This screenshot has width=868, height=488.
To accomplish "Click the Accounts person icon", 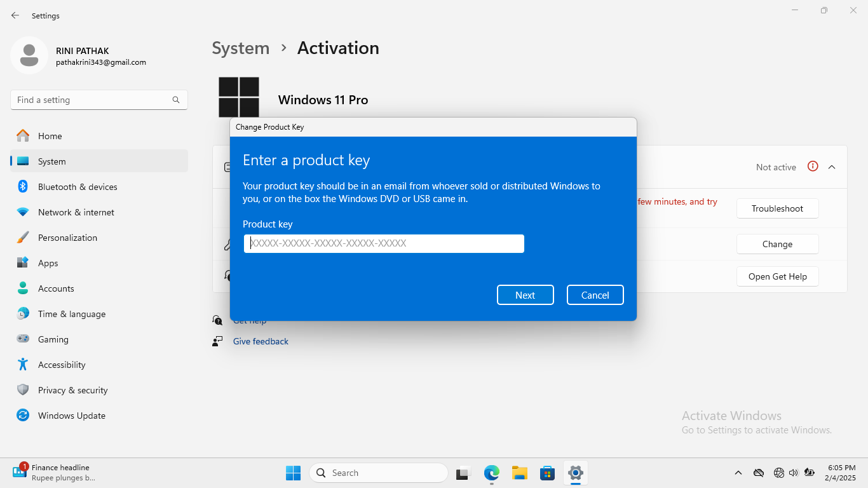I will (x=23, y=288).
